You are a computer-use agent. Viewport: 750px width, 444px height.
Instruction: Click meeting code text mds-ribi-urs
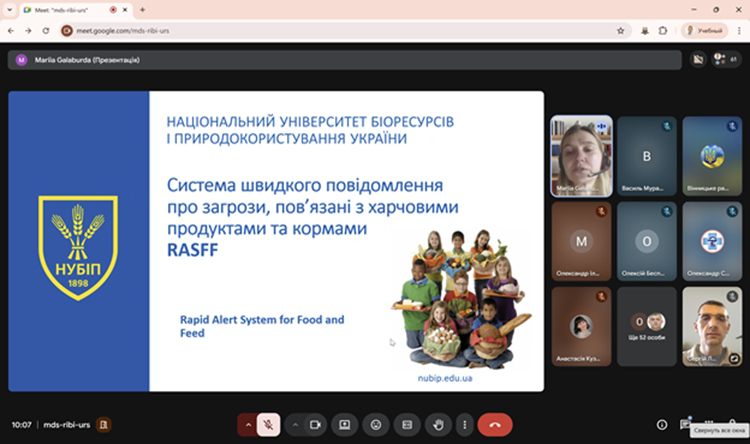pos(66,425)
